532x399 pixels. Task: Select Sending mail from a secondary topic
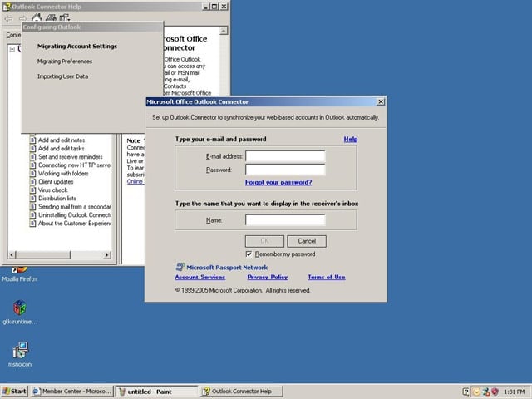tap(75, 207)
